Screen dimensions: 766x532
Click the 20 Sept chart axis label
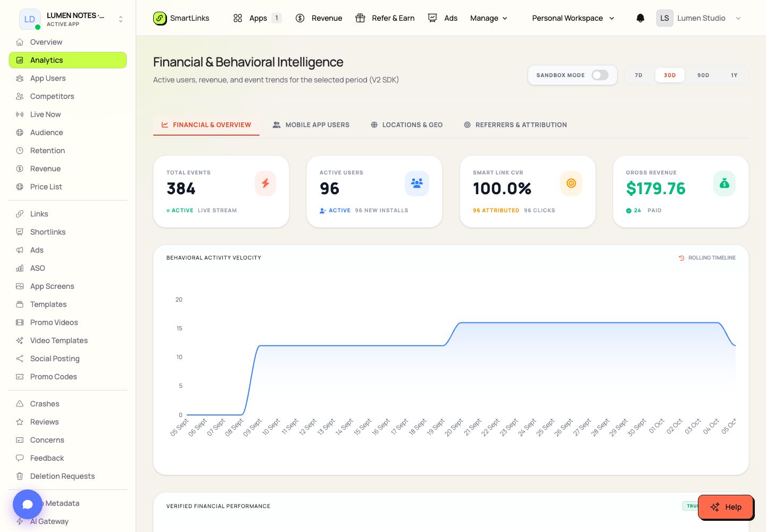point(454,427)
